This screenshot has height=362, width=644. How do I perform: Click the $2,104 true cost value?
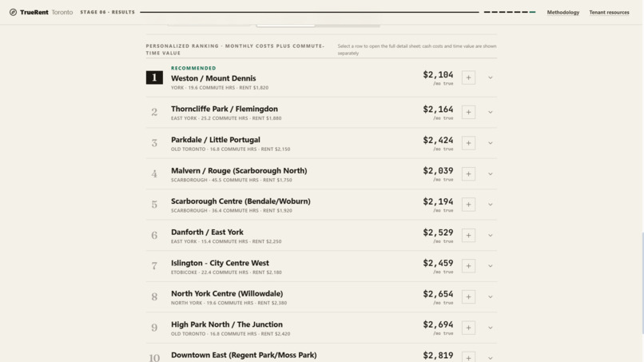438,74
